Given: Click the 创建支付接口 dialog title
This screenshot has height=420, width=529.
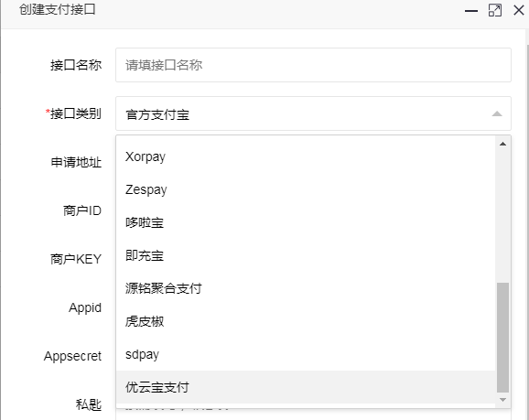Looking at the screenshot, I should (x=58, y=9).
